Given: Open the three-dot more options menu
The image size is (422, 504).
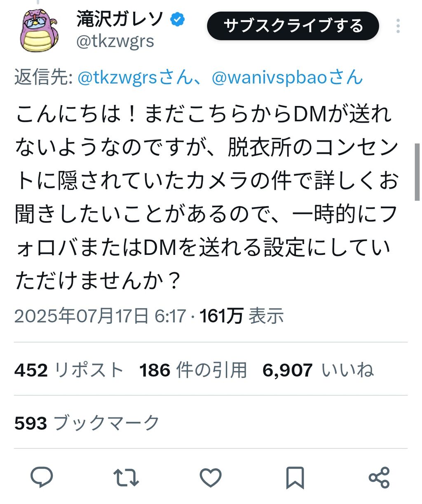Looking at the screenshot, I should [x=398, y=26].
